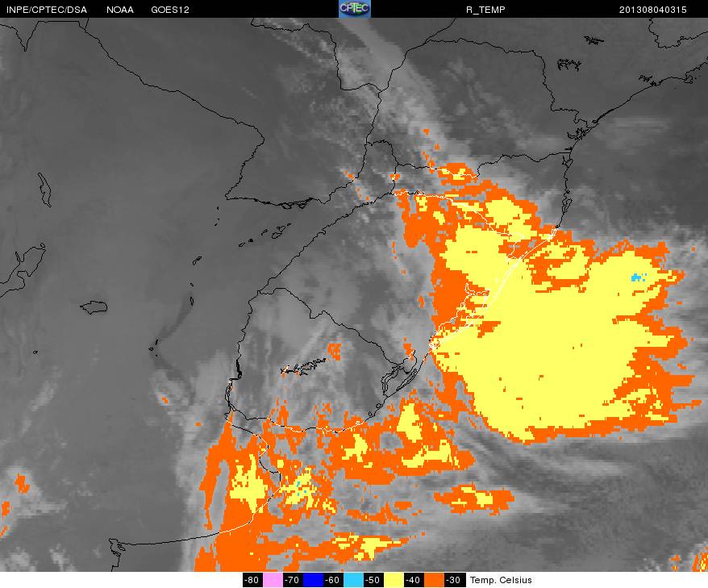The width and height of the screenshot is (708, 588).
Task: Click the CPTEC logo in the header
Action: (355, 9)
